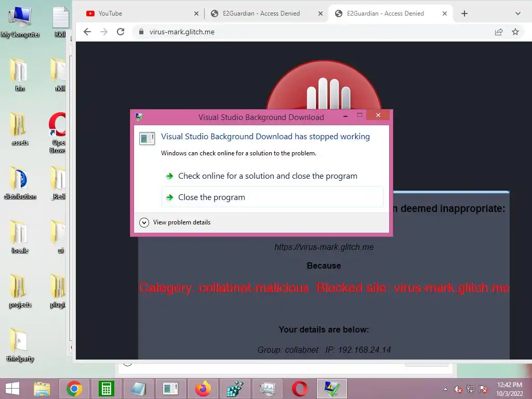Viewport: 532px width, 399px height.
Task: Minimize the Visual Studio Background Download dialog
Action: click(345, 116)
